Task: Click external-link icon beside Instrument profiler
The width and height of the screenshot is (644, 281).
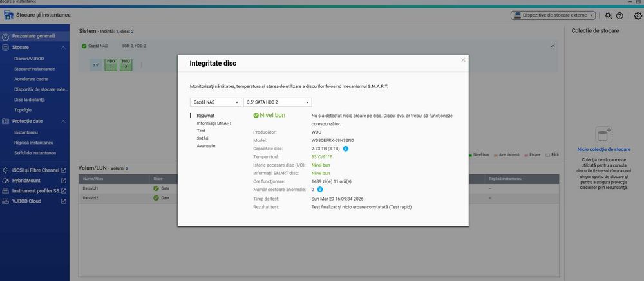Action: [63, 191]
